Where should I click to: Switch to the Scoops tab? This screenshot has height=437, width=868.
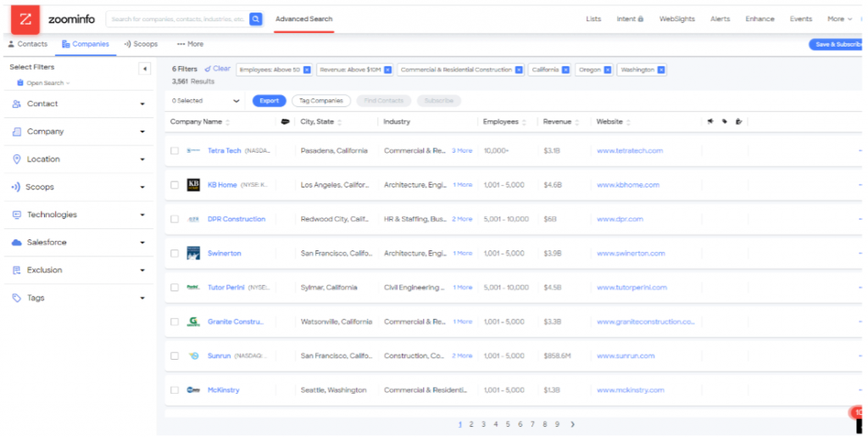141,44
